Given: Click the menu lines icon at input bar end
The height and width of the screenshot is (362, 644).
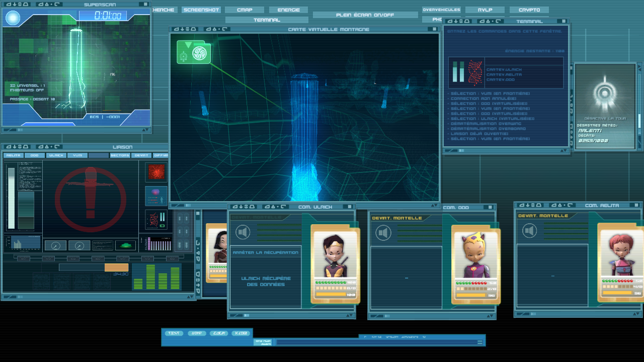Looking at the screenshot, I should tap(480, 342).
